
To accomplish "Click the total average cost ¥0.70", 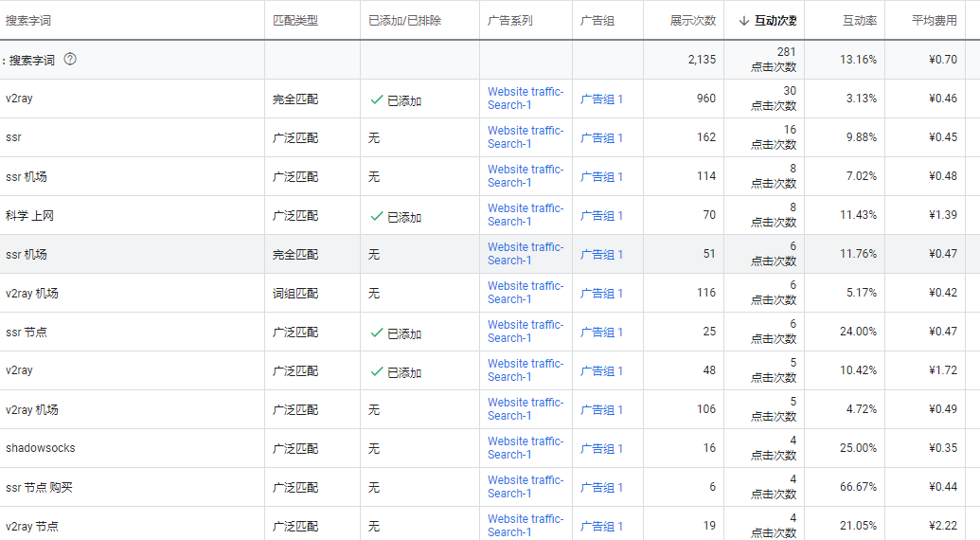I will point(943,60).
